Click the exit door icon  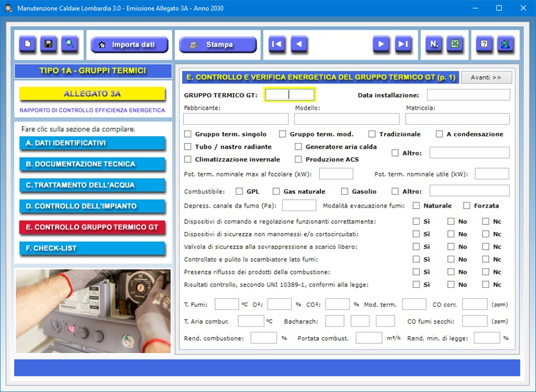point(505,44)
